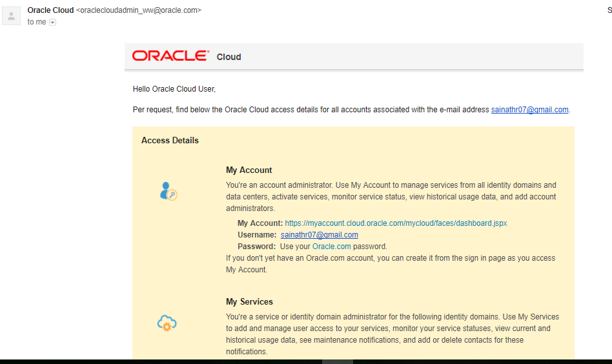Click the 'My Account' section heading
Image resolution: width=612 pixels, height=364 pixels.
249,170
